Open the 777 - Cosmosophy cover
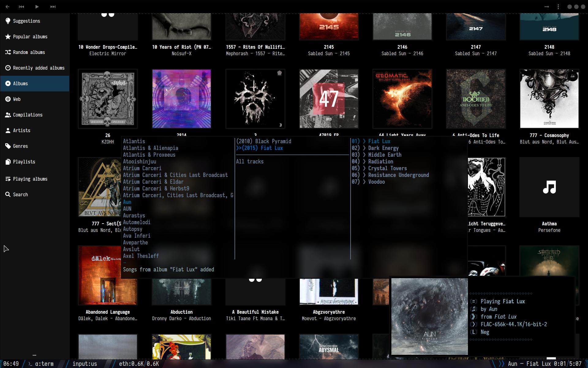The height and width of the screenshot is (368, 588). click(549, 99)
